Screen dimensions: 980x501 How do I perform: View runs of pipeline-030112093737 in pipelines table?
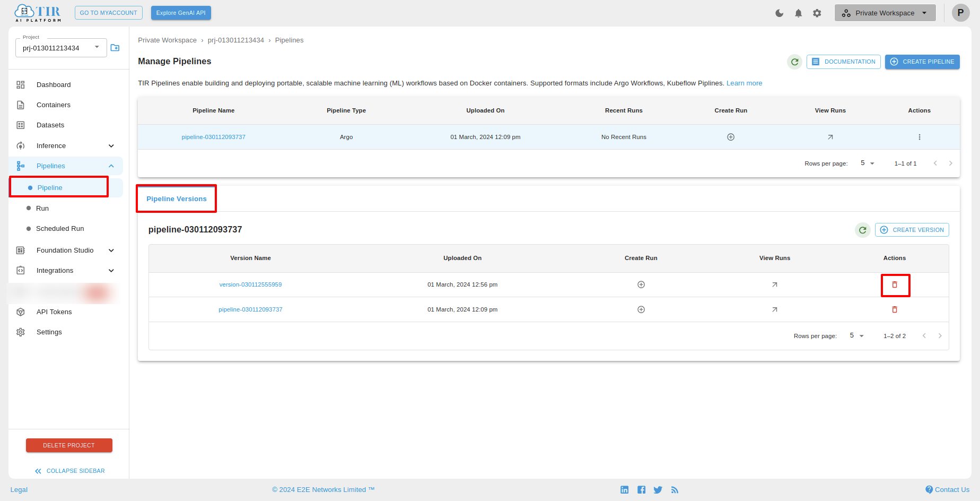point(830,137)
